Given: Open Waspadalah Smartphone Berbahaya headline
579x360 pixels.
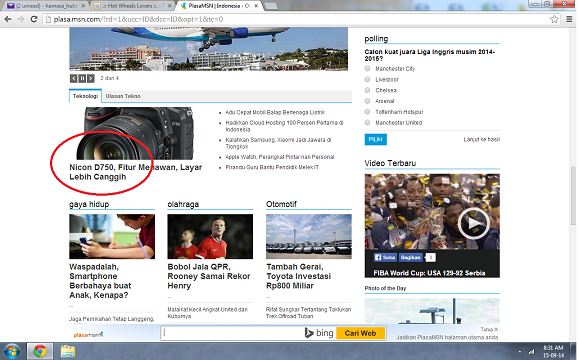Looking at the screenshot, I should coord(100,281).
